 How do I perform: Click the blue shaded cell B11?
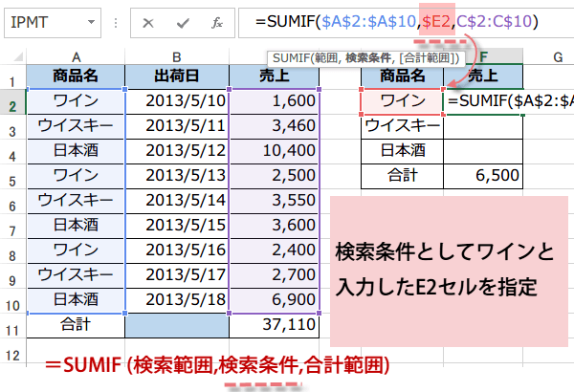pyautogui.click(x=177, y=325)
